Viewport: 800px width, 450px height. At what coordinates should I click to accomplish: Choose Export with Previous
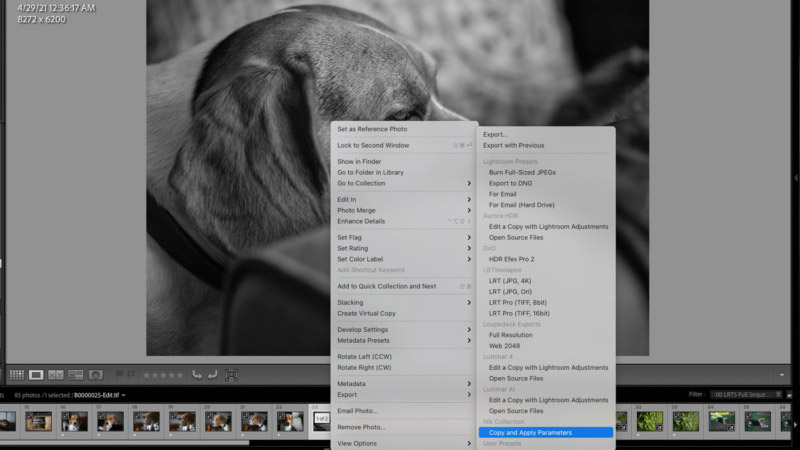(x=513, y=145)
